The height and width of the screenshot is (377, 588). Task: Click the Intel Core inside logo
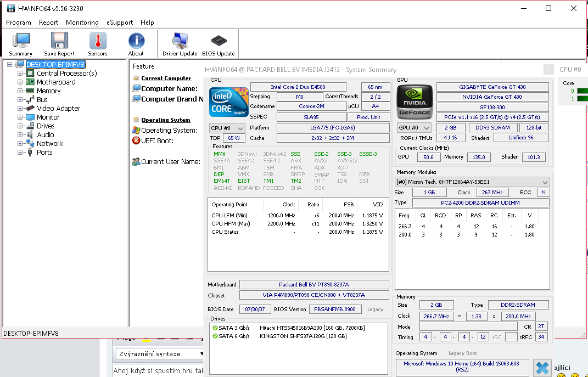[228, 102]
